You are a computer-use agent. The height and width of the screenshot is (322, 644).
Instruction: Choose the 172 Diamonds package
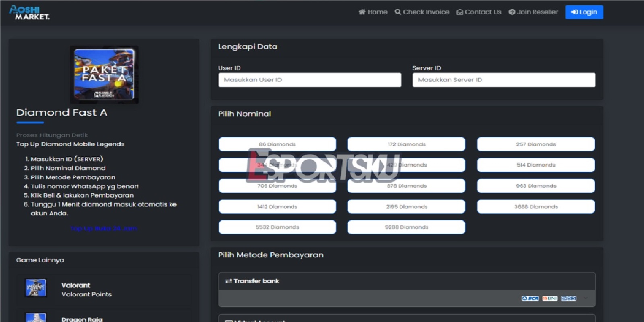tap(406, 144)
